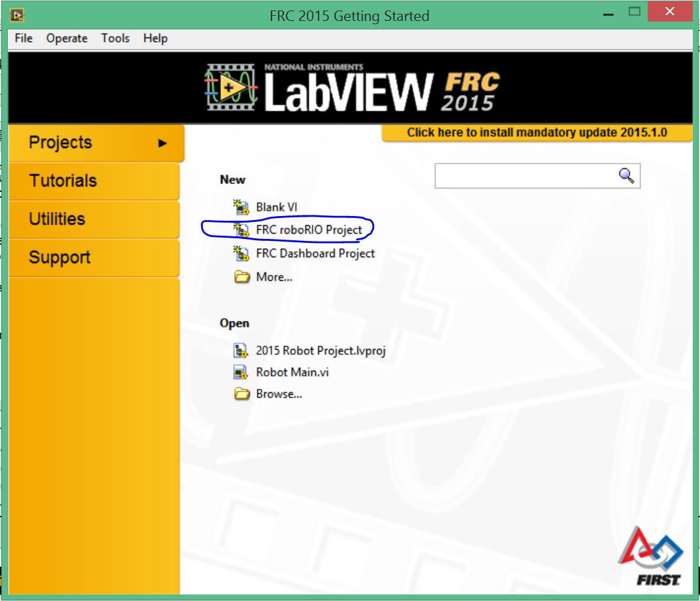Click the Blank VI icon
The width and height of the screenshot is (700, 601).
[241, 207]
